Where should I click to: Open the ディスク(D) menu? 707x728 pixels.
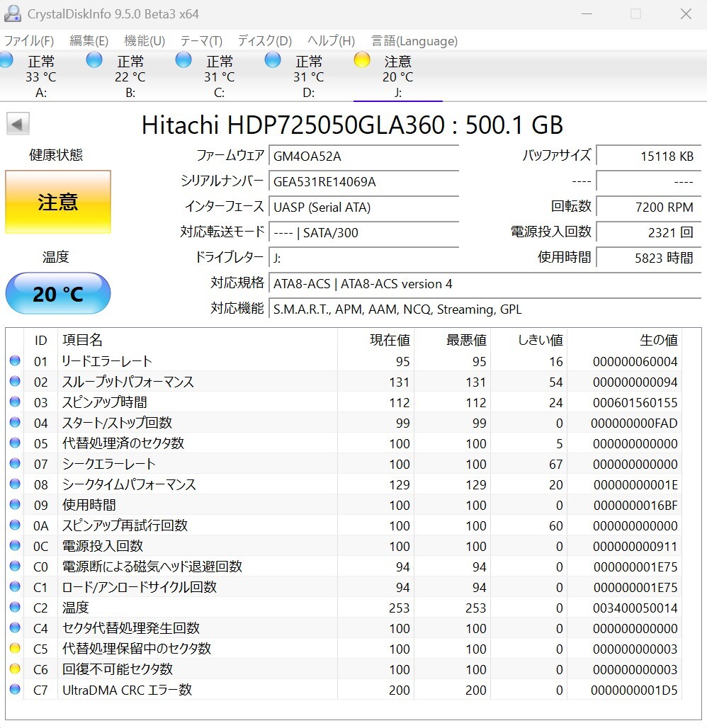coord(265,41)
